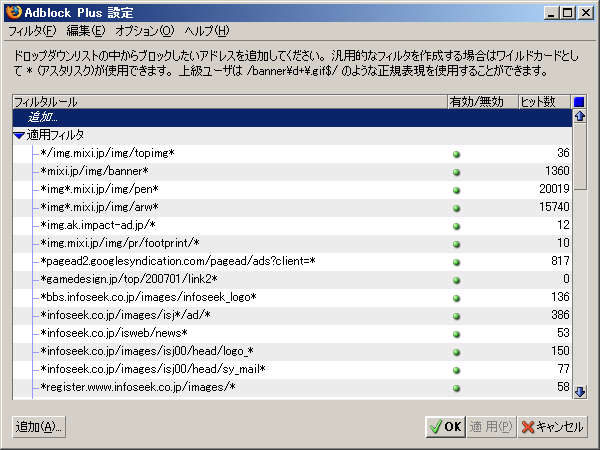This screenshot has width=600, height=450.
Task: Open the オプション(O) menu
Action: (145, 31)
